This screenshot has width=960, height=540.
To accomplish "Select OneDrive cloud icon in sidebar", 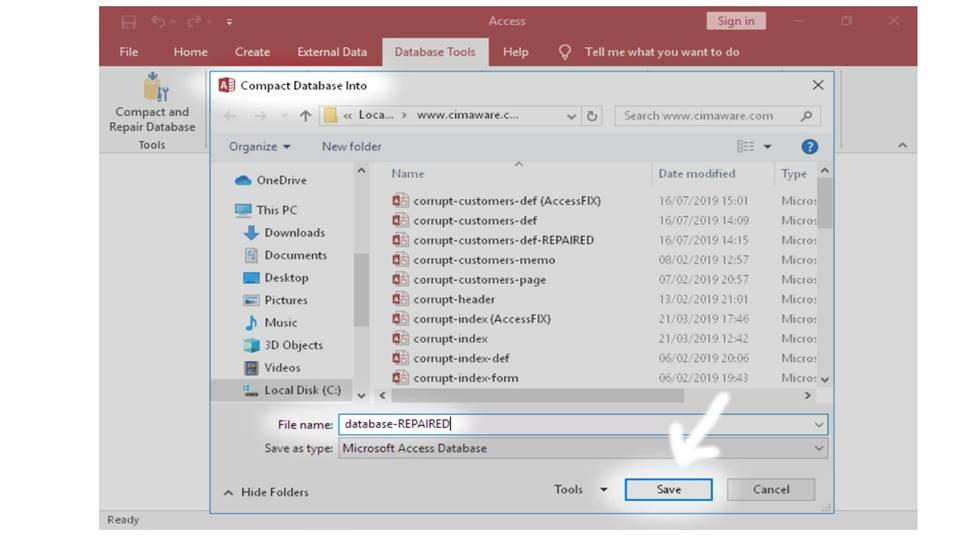I will click(243, 180).
